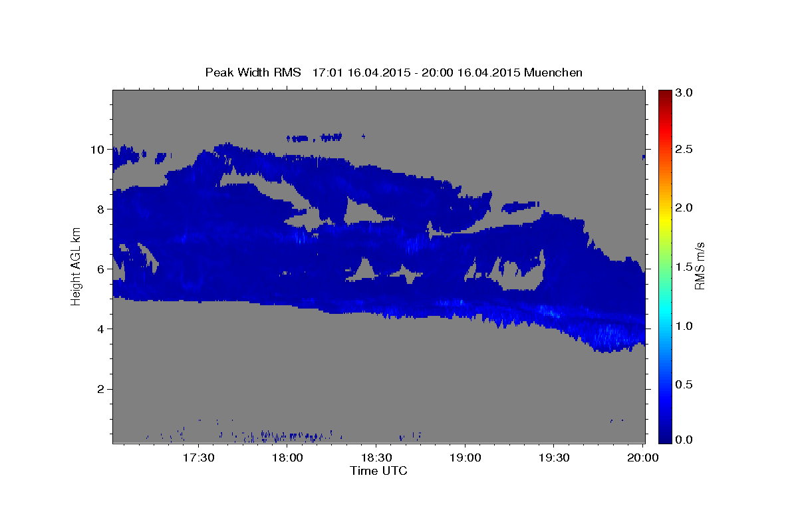Click the 19:00 time tick label
The height and width of the screenshot is (532, 798).
[465, 458]
